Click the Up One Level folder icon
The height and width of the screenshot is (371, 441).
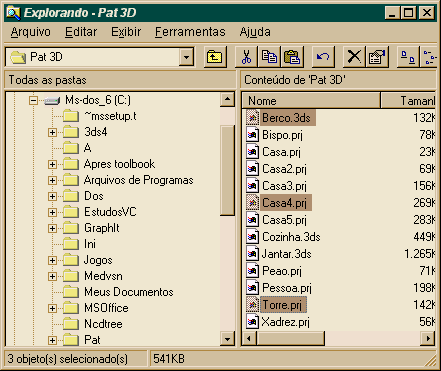tap(215, 57)
